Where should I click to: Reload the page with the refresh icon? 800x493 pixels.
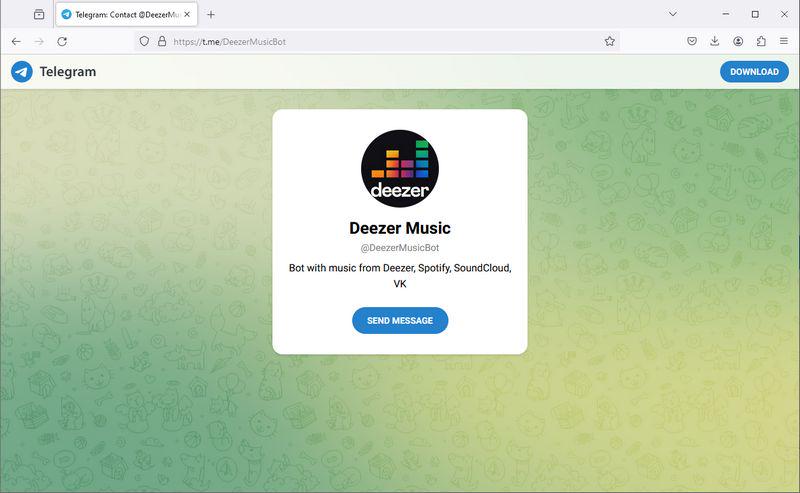(x=62, y=41)
